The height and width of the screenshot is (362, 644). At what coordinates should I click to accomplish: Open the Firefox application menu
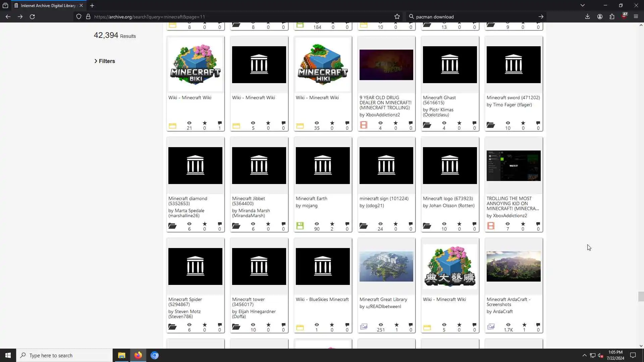tap(636, 17)
